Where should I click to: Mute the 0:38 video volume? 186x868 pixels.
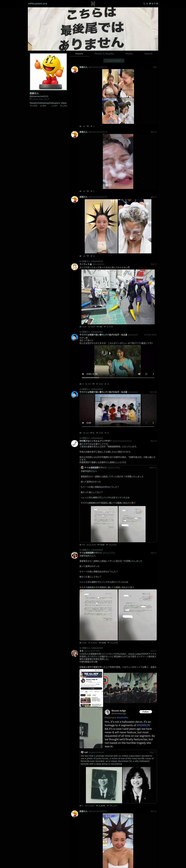click(139, 374)
